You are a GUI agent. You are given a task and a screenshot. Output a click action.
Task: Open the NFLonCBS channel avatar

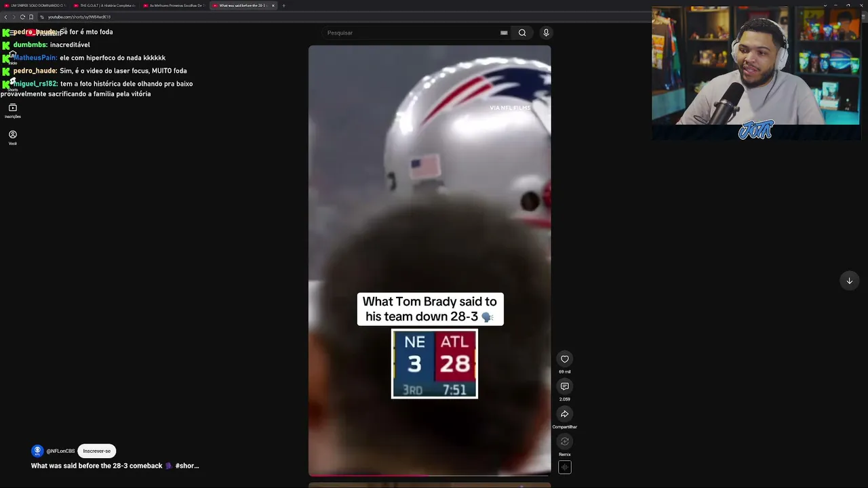click(38, 451)
